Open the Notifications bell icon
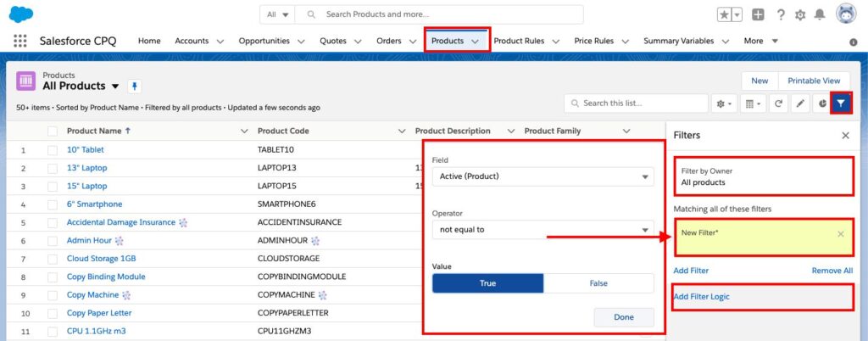The width and height of the screenshot is (868, 341). click(820, 15)
